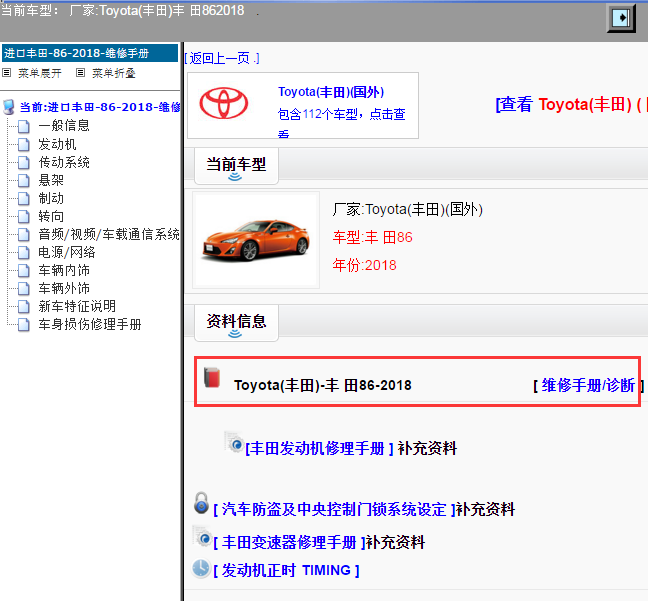Screen dimensions: 648x601
Task: Select 电源/网络 in the sidebar tree
Action: [67, 252]
